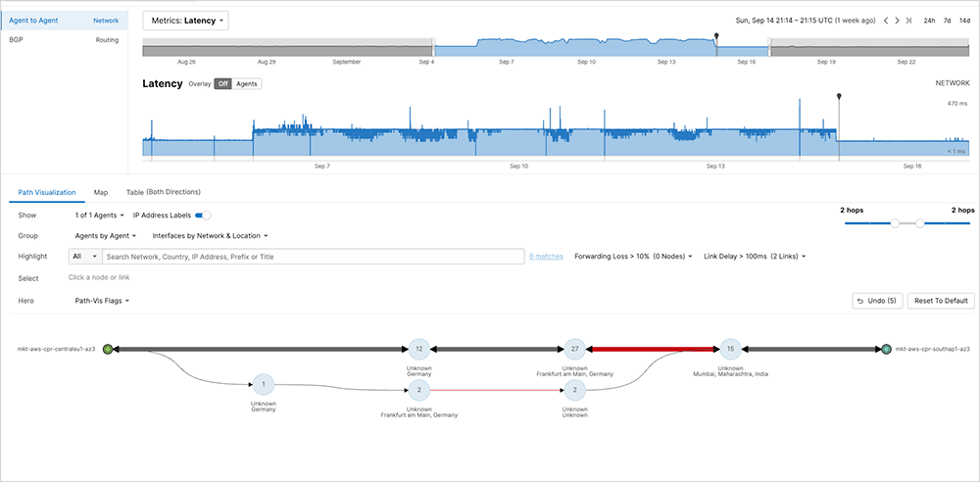Switch to Path Visualization tab
The image size is (980, 482).
tap(47, 193)
